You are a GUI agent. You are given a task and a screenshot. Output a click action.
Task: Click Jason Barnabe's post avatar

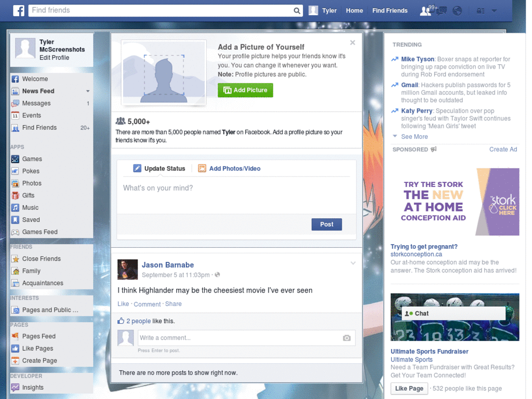pyautogui.click(x=128, y=270)
